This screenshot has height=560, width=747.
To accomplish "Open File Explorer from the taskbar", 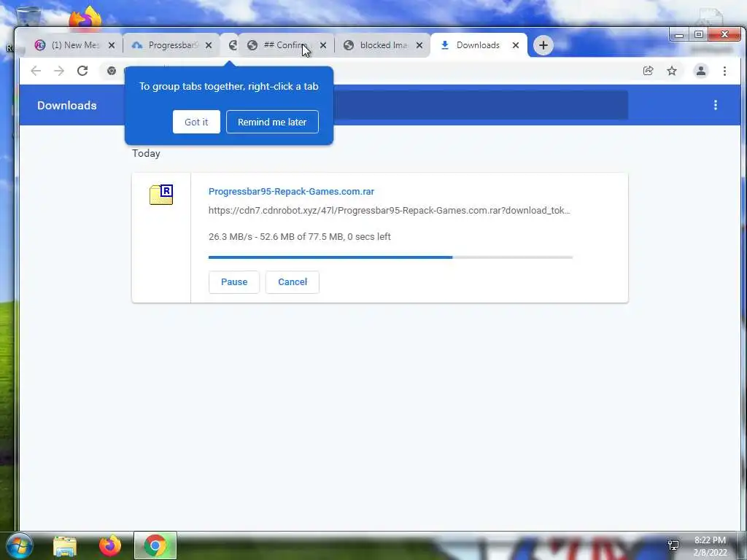I will [65, 545].
